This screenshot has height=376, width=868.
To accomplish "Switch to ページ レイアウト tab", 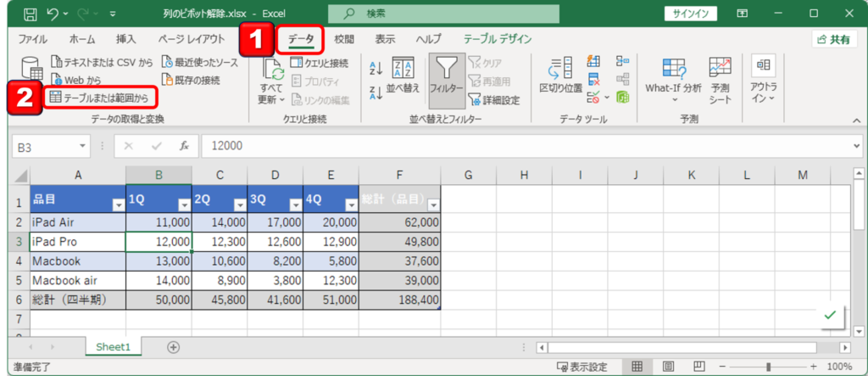I will pyautogui.click(x=192, y=39).
